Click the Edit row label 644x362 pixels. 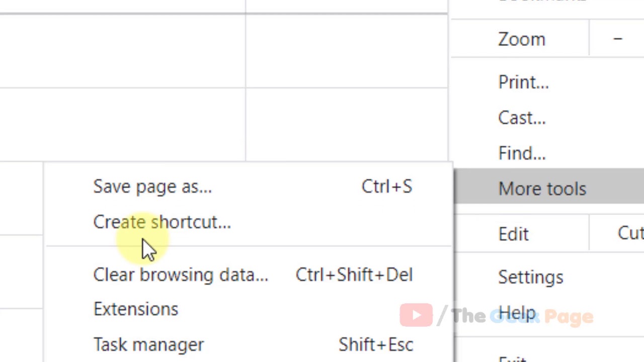point(513,234)
